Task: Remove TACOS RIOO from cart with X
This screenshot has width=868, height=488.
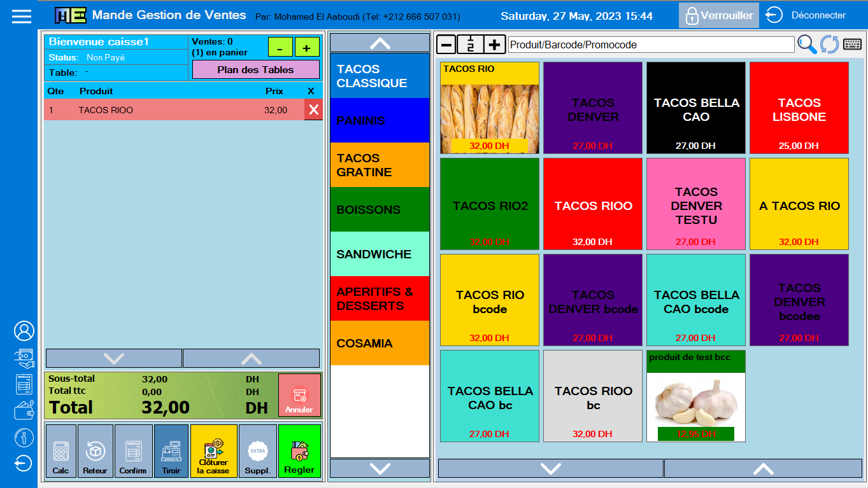Action: [313, 110]
